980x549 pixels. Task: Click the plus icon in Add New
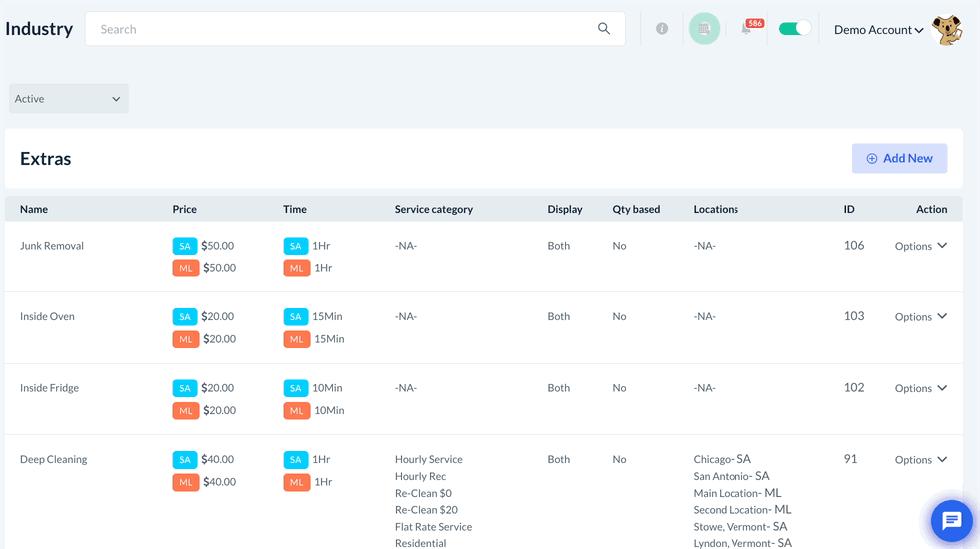coord(872,158)
